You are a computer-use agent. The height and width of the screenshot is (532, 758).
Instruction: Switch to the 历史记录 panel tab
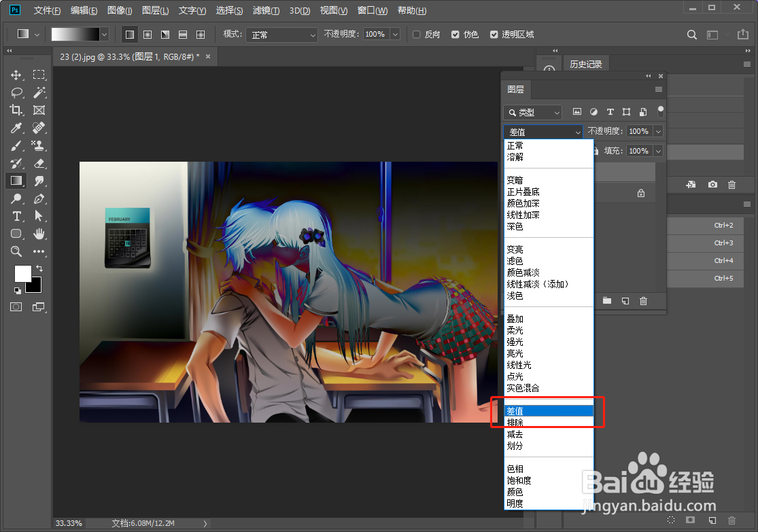click(x=585, y=65)
